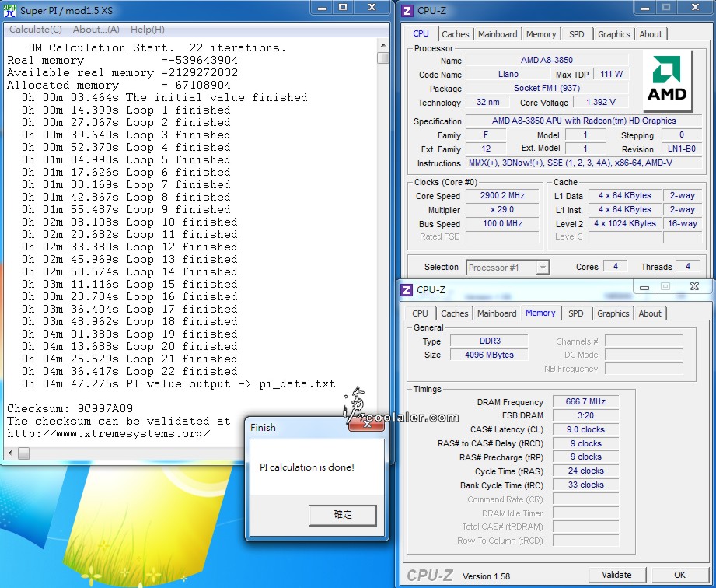Close the Finish dialog with red X
Screen dimensions: 716x588
click(x=366, y=424)
